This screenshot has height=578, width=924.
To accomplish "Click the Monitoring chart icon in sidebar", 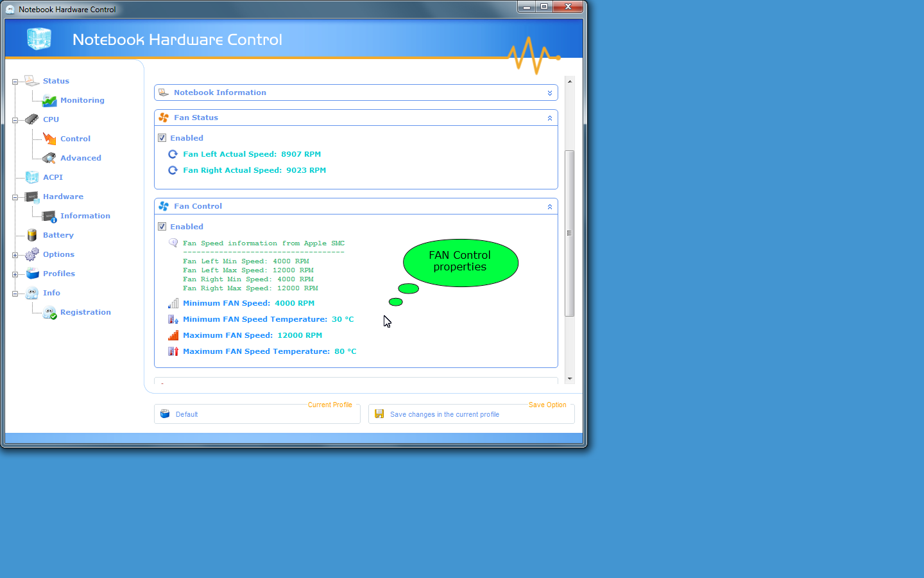I will click(49, 100).
